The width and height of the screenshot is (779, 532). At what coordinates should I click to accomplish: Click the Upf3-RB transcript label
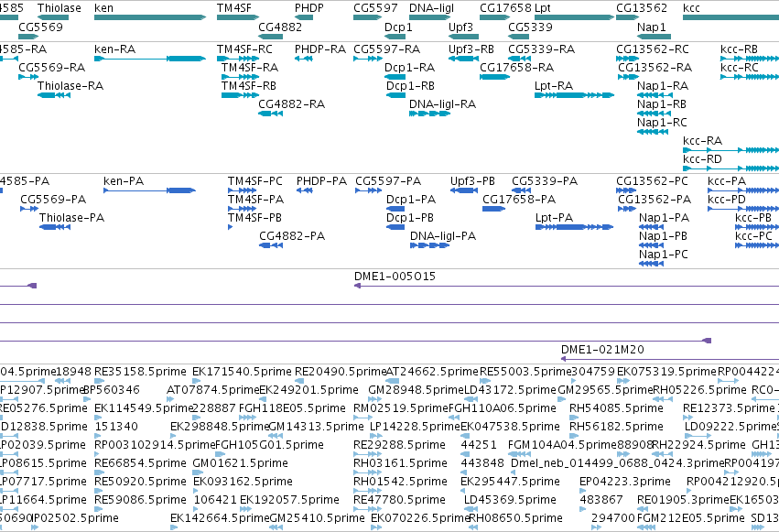click(x=471, y=49)
